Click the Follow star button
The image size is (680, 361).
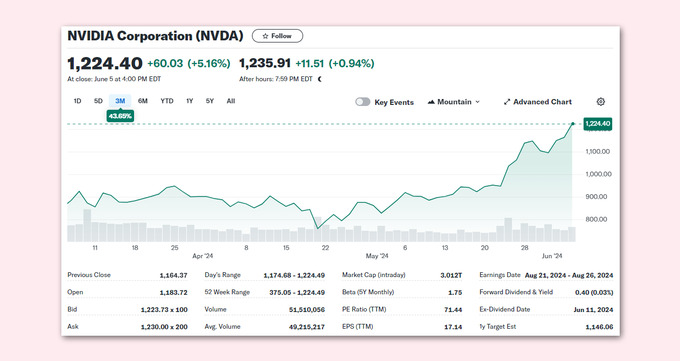point(278,36)
